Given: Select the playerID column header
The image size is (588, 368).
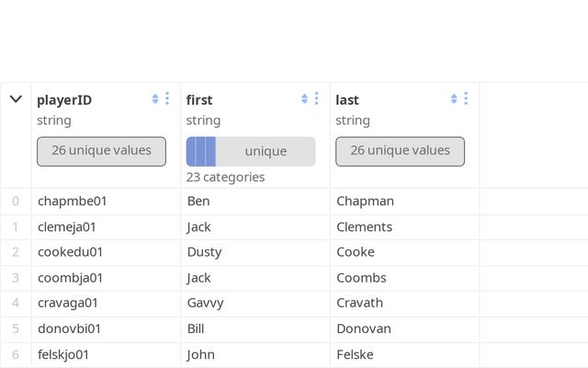Looking at the screenshot, I should tap(64, 100).
